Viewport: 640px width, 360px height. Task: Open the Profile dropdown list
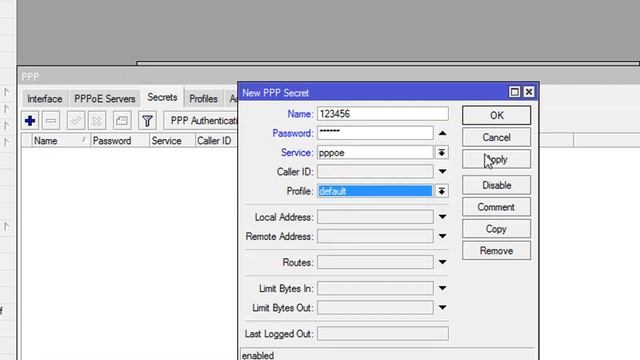pos(442,191)
